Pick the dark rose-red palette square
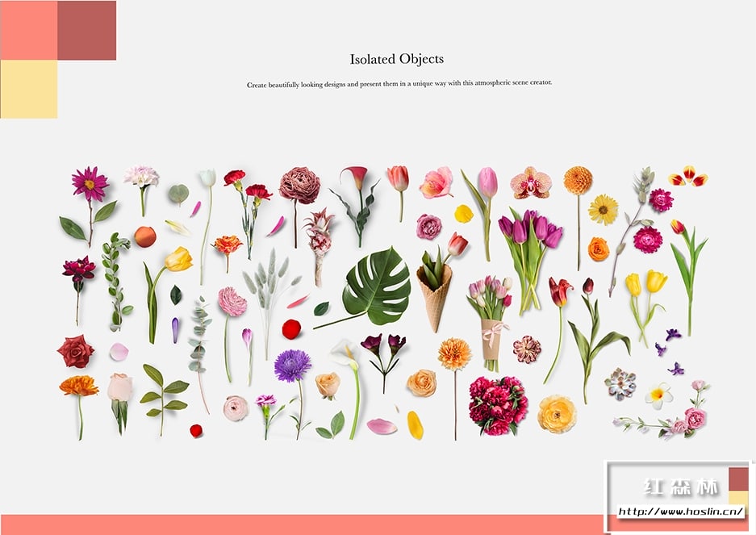756x535 pixels. pyautogui.click(x=87, y=30)
